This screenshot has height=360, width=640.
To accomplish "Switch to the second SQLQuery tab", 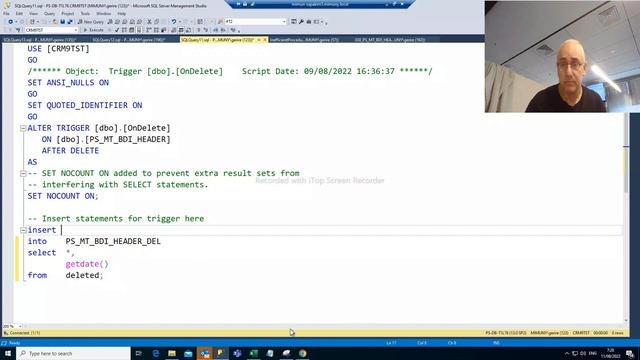I will pos(129,40).
